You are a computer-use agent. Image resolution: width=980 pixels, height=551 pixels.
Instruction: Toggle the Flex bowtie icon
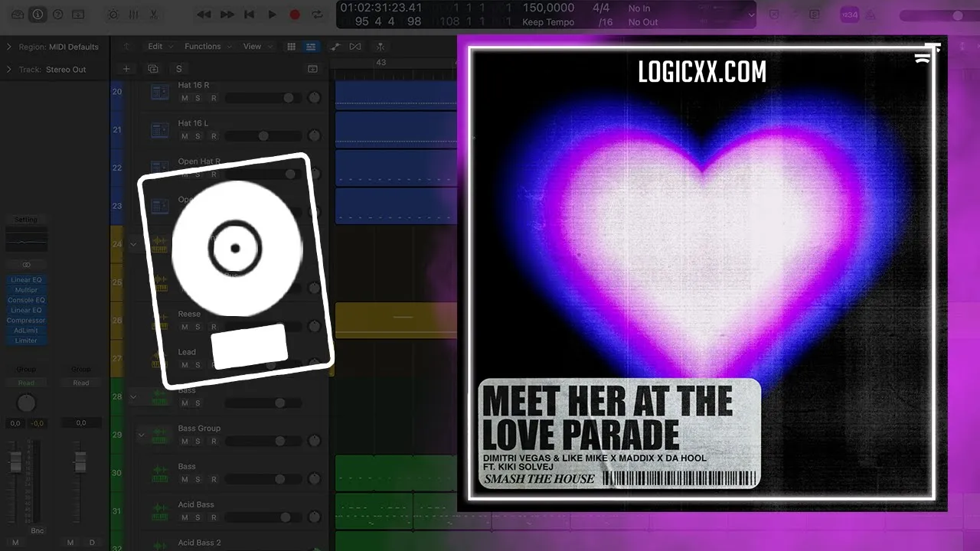pyautogui.click(x=355, y=47)
